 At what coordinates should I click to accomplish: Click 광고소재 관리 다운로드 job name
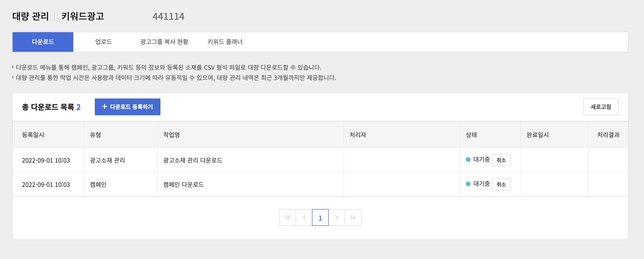pyautogui.click(x=192, y=160)
